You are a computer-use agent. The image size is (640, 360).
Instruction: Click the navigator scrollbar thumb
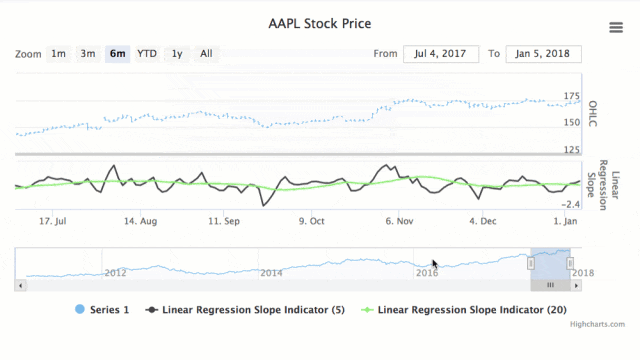(x=550, y=285)
